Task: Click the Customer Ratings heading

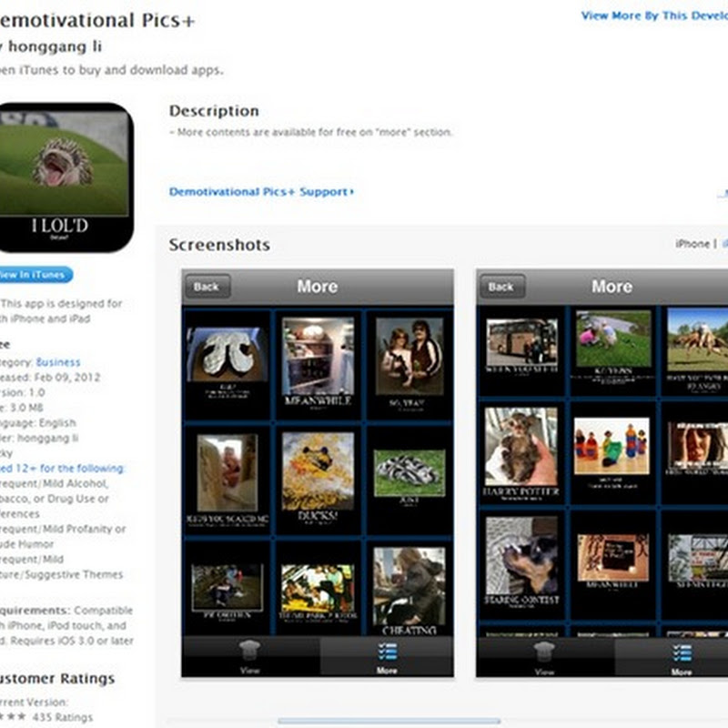Action: pyautogui.click(x=57, y=678)
